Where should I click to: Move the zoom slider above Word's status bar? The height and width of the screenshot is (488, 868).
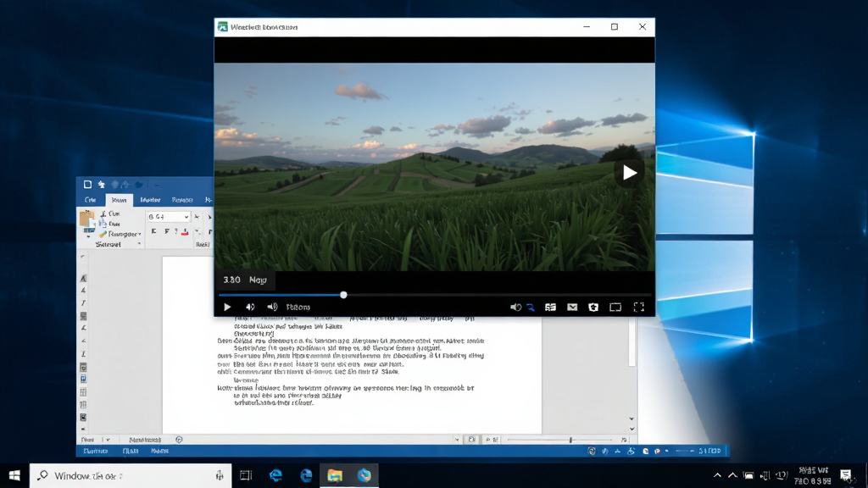pyautogui.click(x=570, y=440)
